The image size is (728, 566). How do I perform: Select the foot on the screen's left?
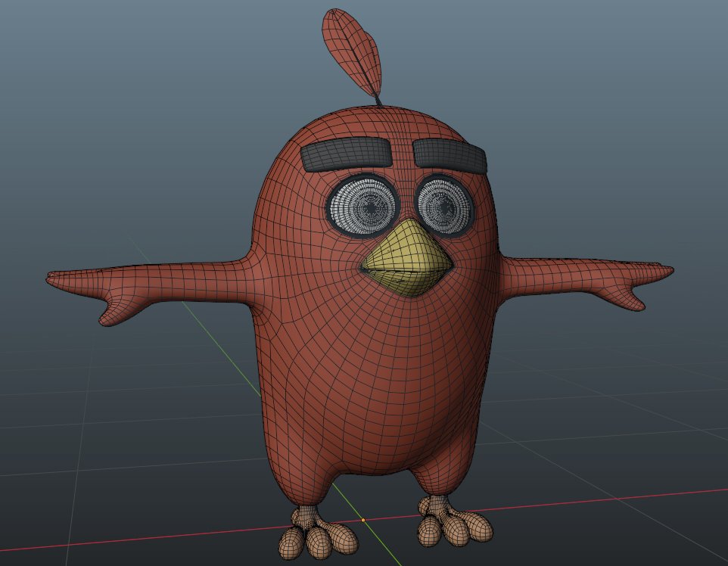pos(318,533)
